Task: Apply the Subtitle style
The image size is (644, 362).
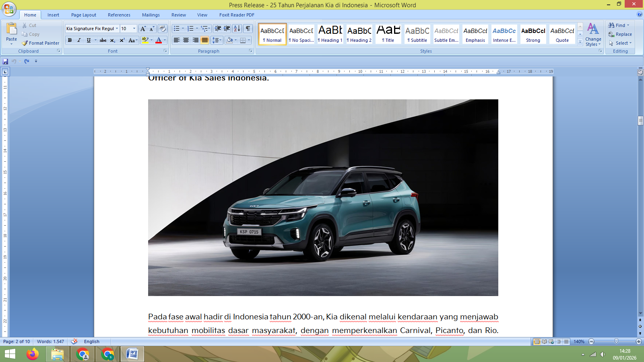Action: (417, 34)
